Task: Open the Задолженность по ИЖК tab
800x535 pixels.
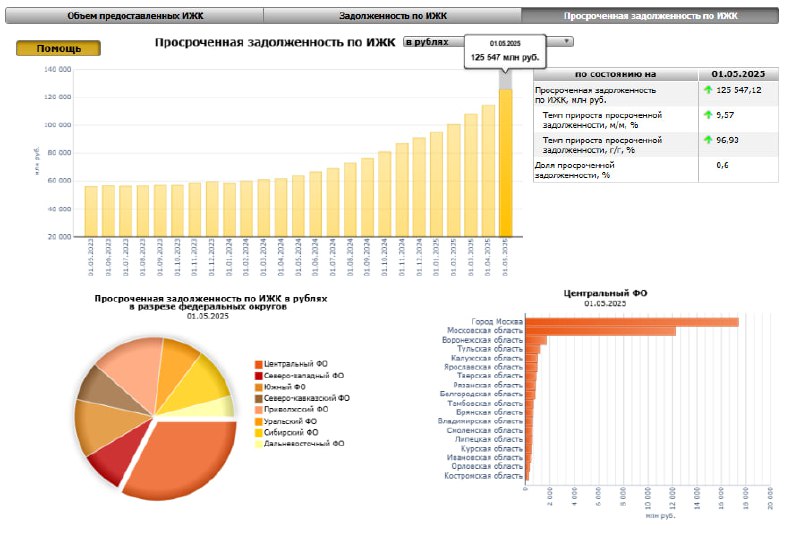Action: pyautogui.click(x=393, y=16)
